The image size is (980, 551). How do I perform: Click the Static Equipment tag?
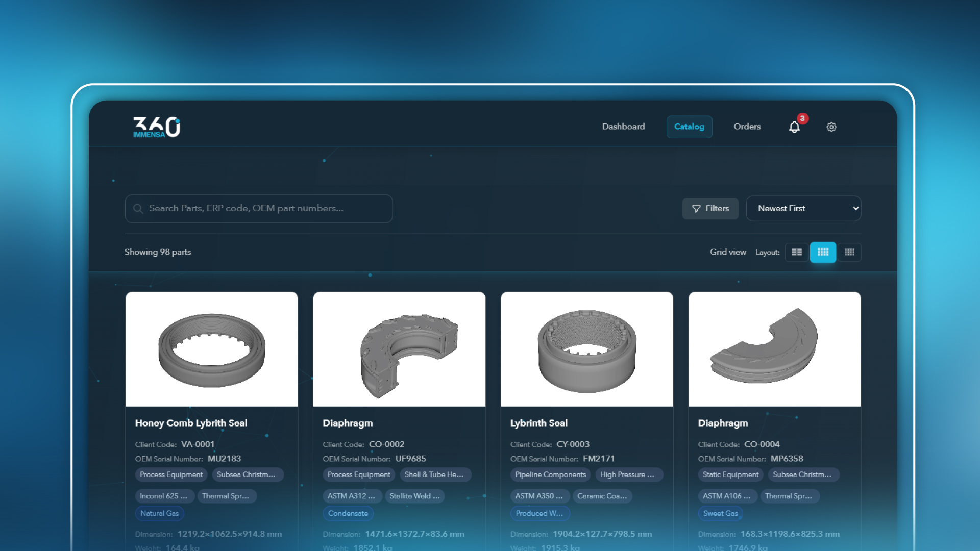click(730, 474)
